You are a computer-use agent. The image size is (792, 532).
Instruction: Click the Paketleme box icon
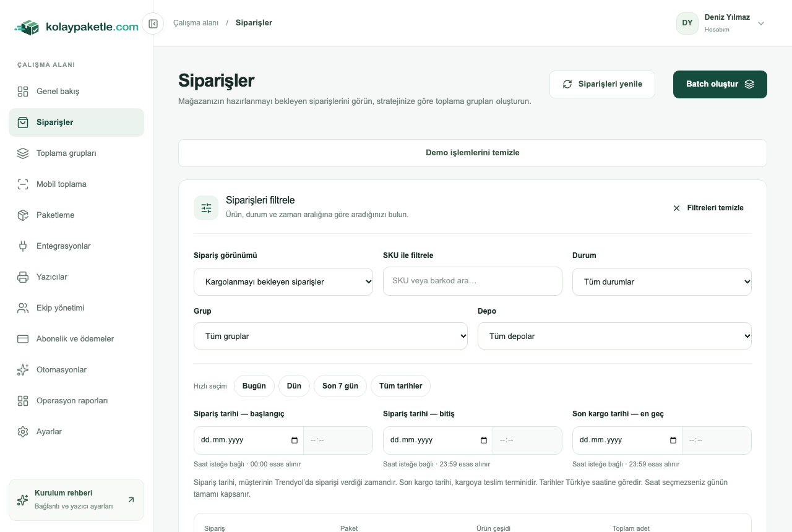[x=23, y=215]
